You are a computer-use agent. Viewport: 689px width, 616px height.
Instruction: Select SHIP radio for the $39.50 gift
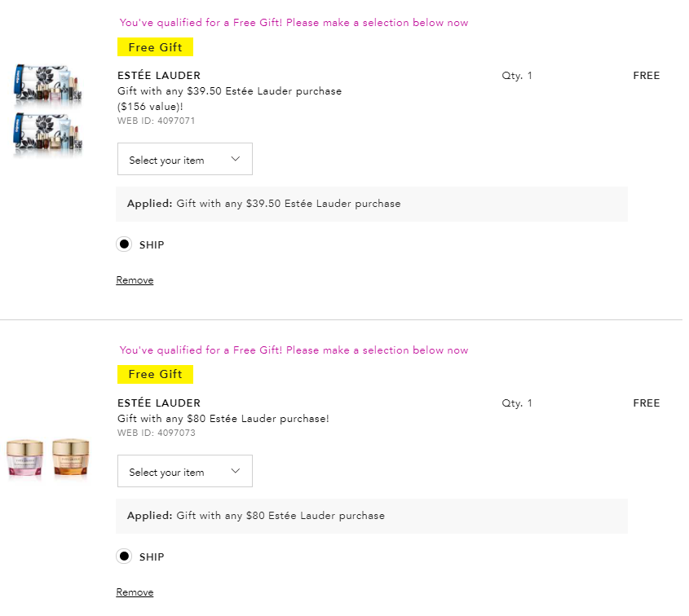[x=124, y=244]
